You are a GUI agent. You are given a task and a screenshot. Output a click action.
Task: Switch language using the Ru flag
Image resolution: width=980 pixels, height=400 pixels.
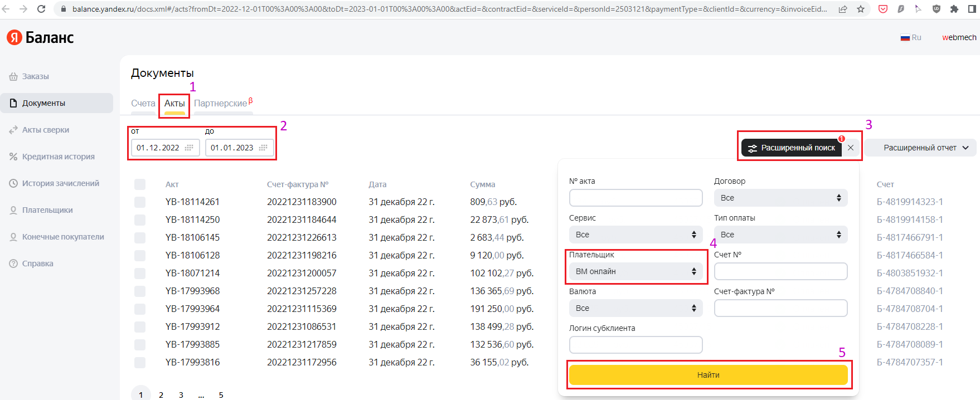coord(911,37)
